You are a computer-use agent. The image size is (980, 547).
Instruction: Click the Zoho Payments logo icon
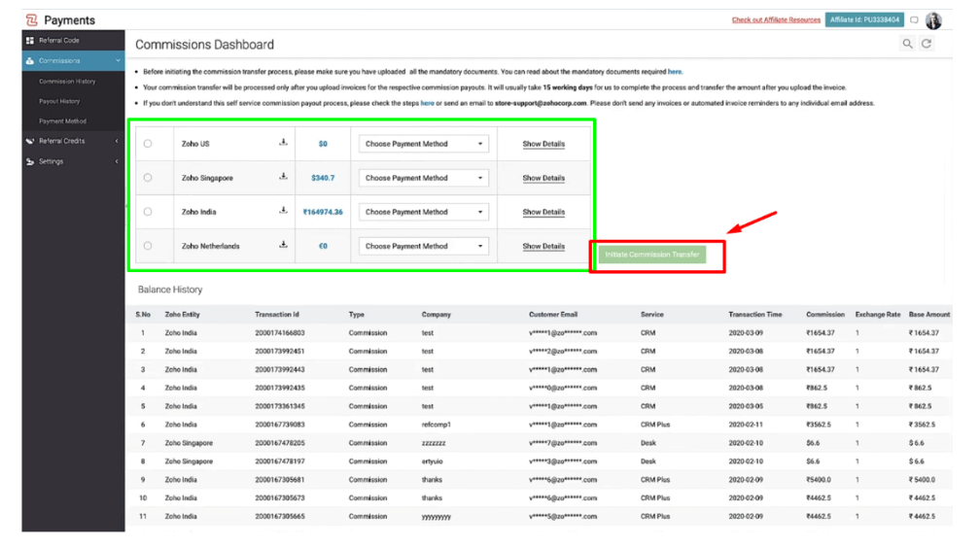(32, 20)
